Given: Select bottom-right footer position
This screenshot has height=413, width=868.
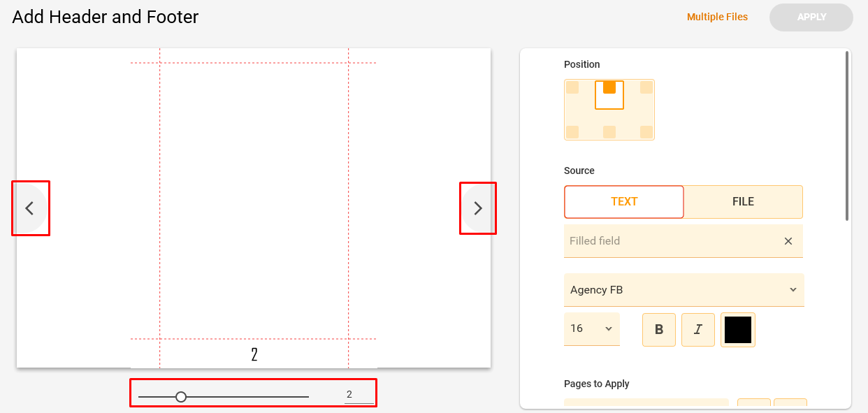Looking at the screenshot, I should [646, 132].
